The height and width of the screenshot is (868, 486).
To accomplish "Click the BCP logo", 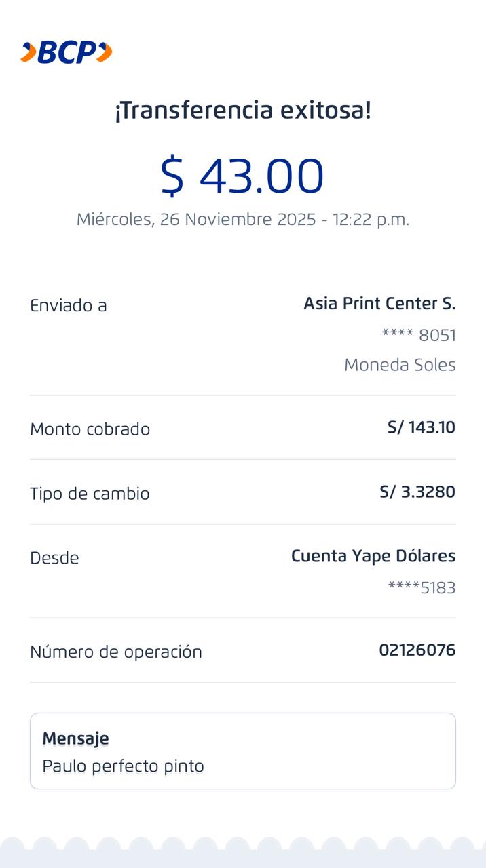I will [67, 52].
